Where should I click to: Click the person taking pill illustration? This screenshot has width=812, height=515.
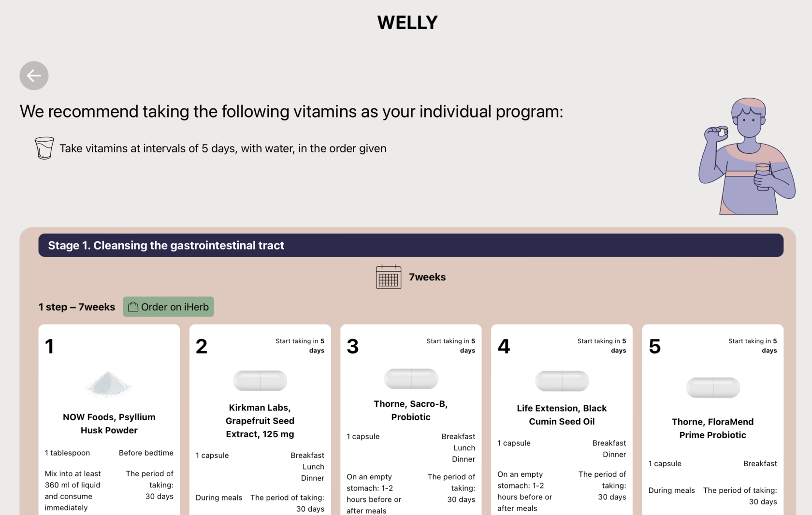click(x=746, y=156)
